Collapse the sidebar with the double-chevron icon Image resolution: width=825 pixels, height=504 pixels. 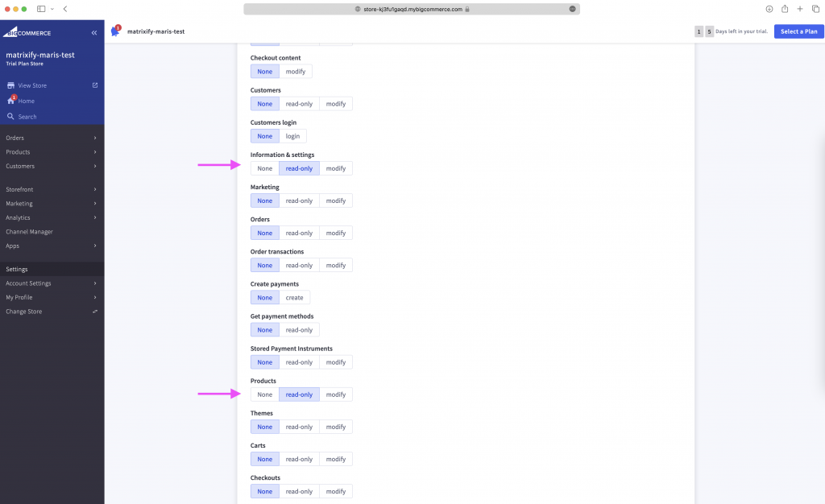coord(94,32)
